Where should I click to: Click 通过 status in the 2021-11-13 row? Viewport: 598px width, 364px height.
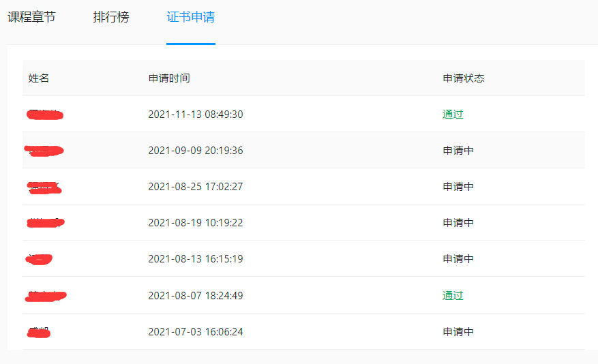point(453,115)
